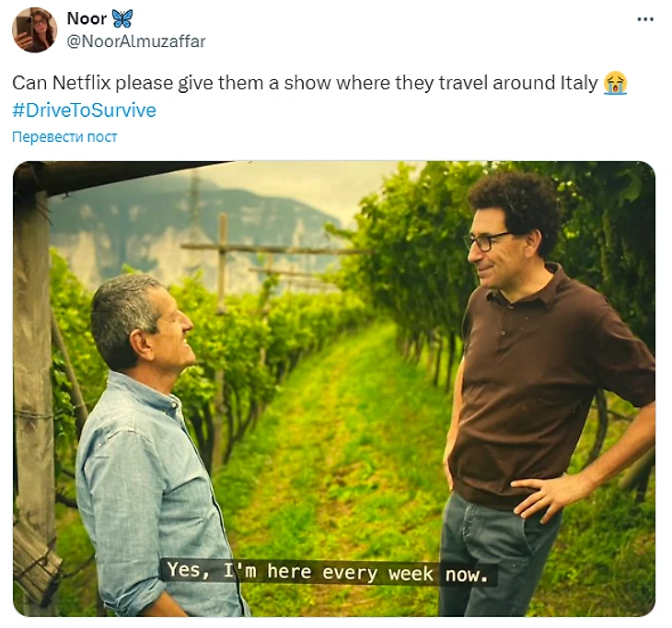Open the attached vineyard image

click(x=334, y=389)
